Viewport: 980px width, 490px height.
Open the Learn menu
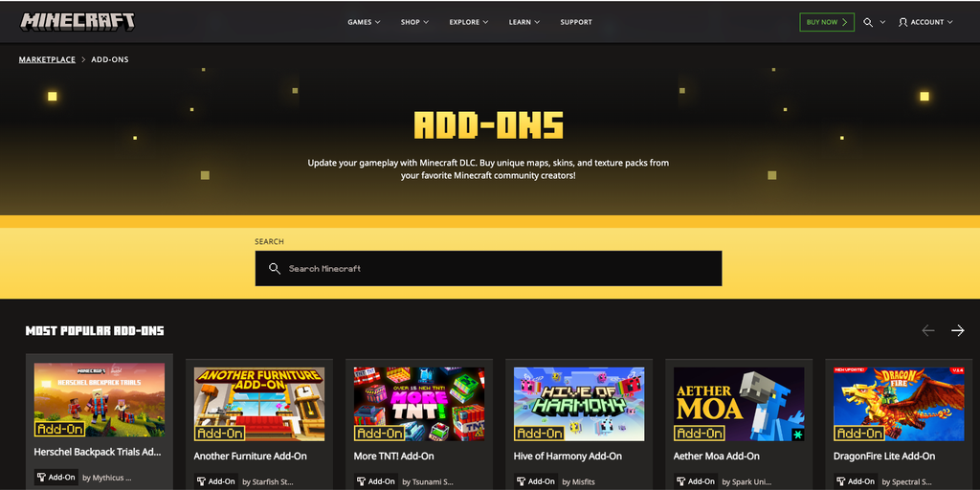click(x=523, y=22)
